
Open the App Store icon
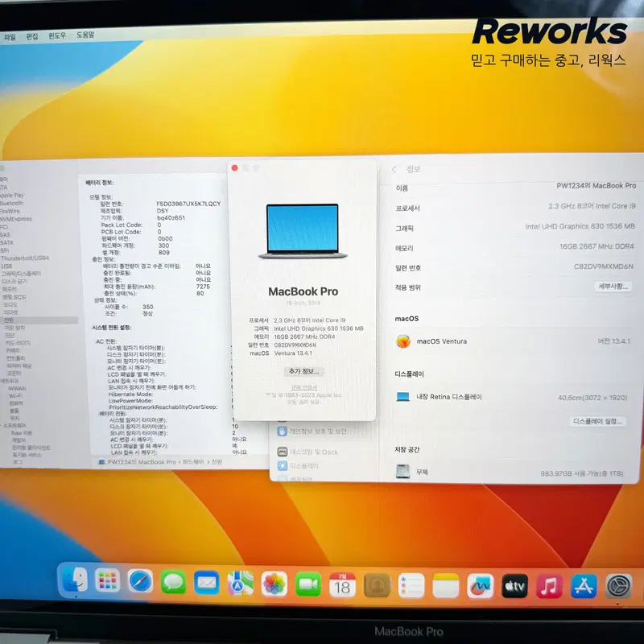click(584, 586)
